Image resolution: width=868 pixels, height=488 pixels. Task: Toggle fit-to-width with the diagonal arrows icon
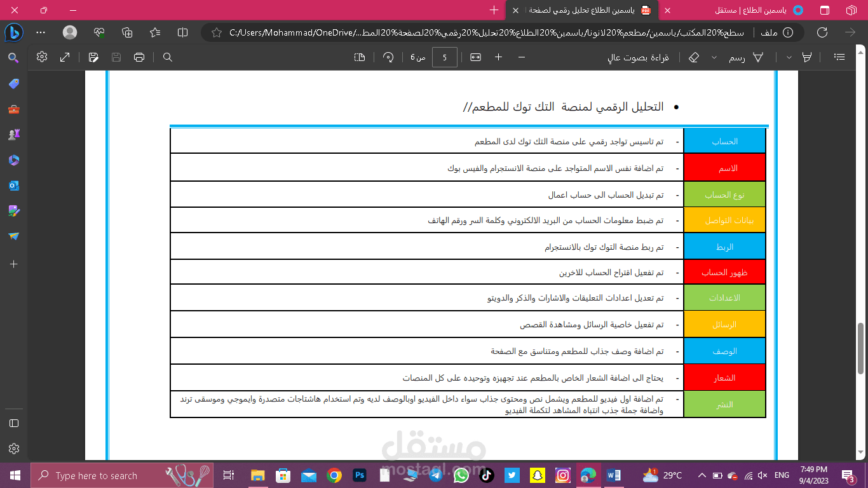(65, 57)
